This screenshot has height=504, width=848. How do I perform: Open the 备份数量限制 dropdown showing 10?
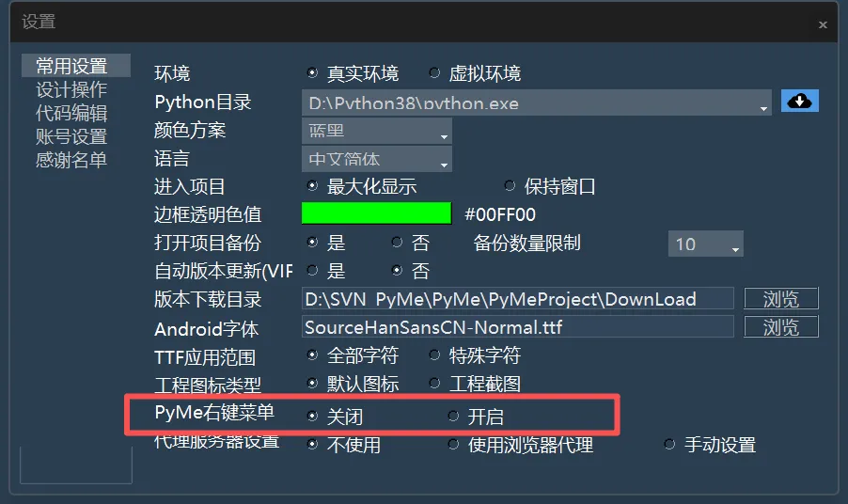pos(706,244)
